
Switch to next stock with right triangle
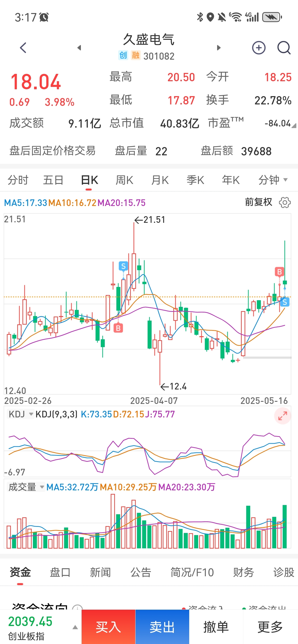[x=219, y=48]
